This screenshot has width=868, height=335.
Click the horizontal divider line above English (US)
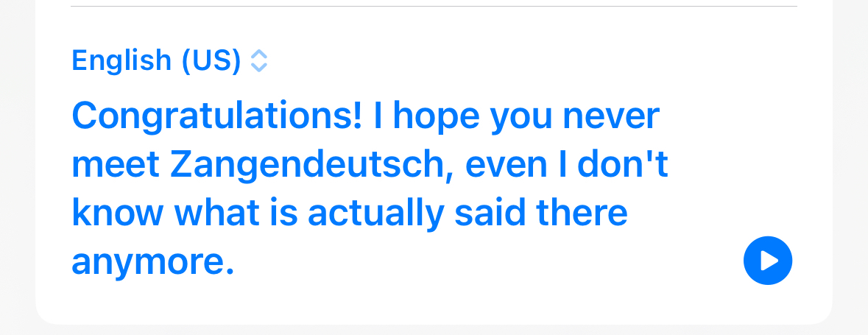[x=434, y=6]
